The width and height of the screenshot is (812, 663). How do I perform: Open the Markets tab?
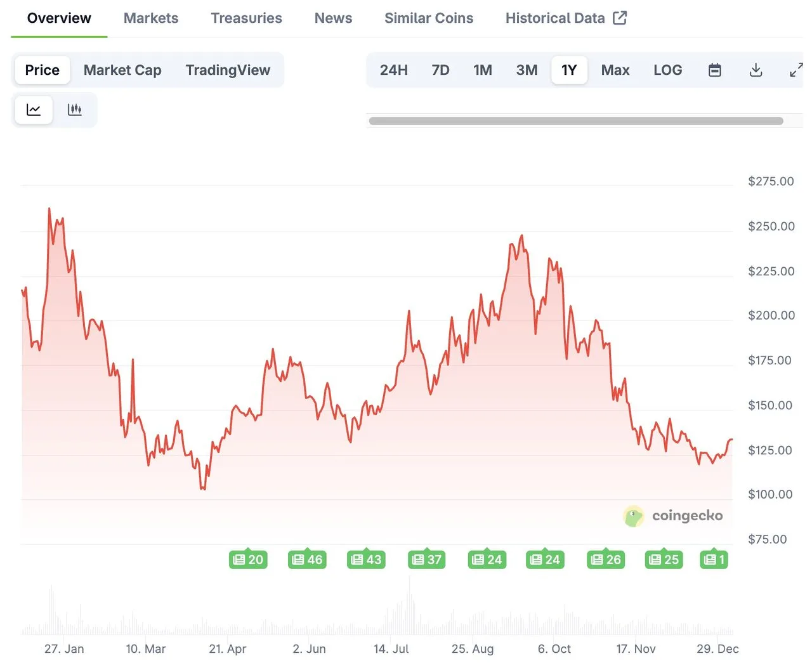(151, 18)
